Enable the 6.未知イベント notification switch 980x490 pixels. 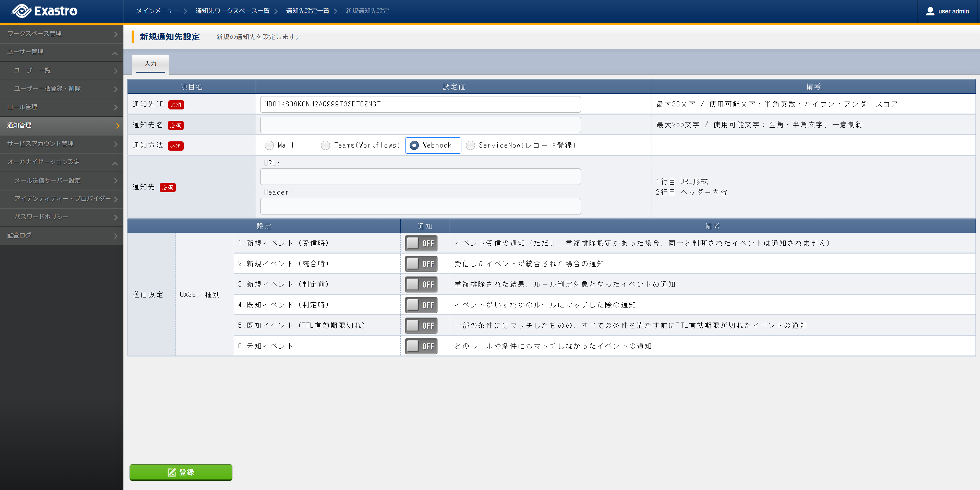point(421,346)
